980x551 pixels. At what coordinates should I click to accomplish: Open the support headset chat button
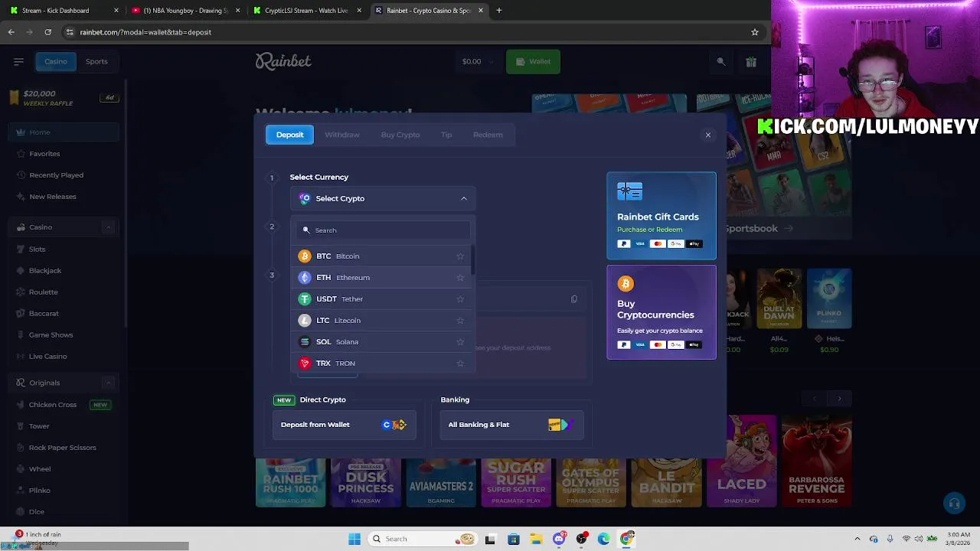tap(953, 504)
